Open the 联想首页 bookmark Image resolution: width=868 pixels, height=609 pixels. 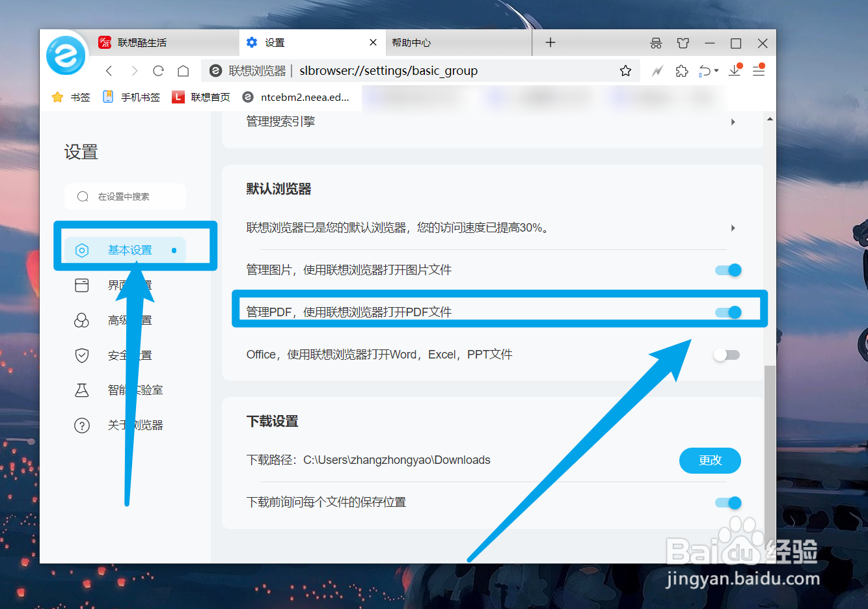pyautogui.click(x=201, y=97)
